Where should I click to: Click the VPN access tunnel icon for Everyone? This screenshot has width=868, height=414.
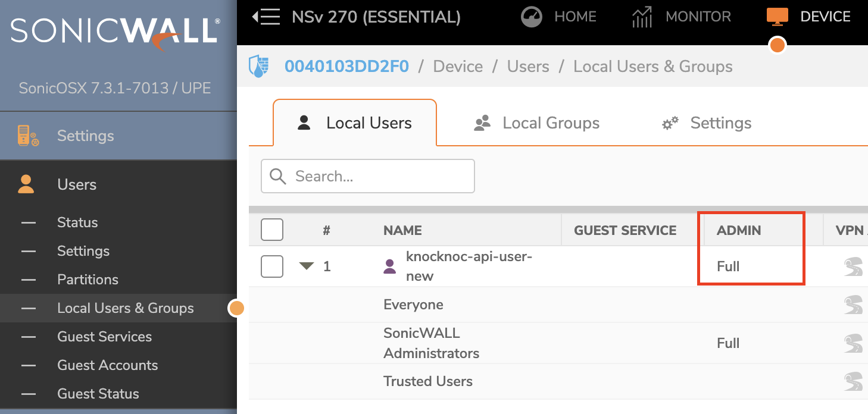point(854,305)
